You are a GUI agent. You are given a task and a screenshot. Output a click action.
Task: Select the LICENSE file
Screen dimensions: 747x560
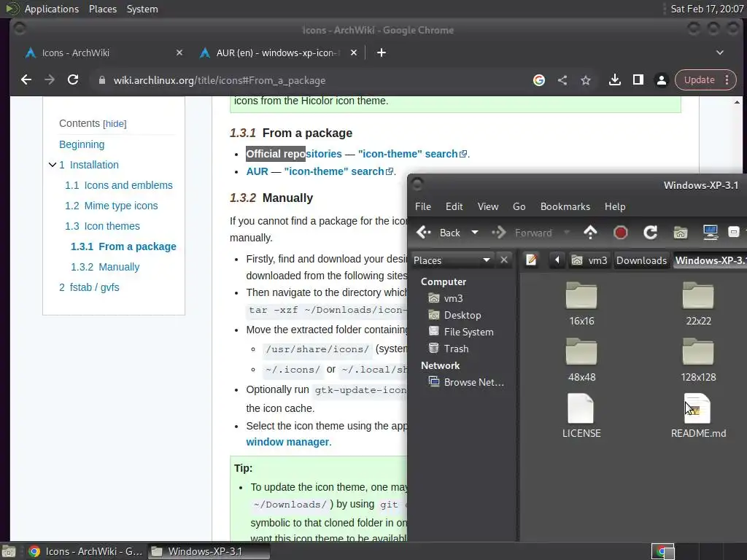coord(581,416)
